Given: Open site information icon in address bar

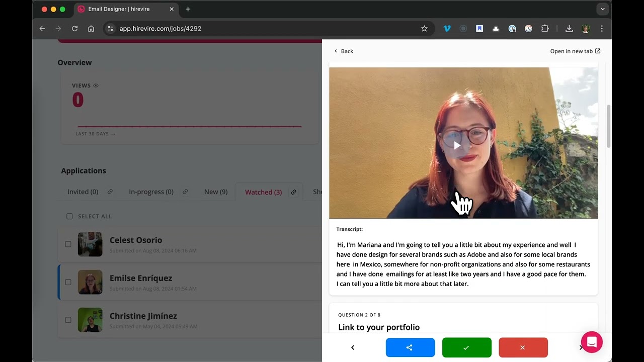Looking at the screenshot, I should pyautogui.click(x=111, y=29).
